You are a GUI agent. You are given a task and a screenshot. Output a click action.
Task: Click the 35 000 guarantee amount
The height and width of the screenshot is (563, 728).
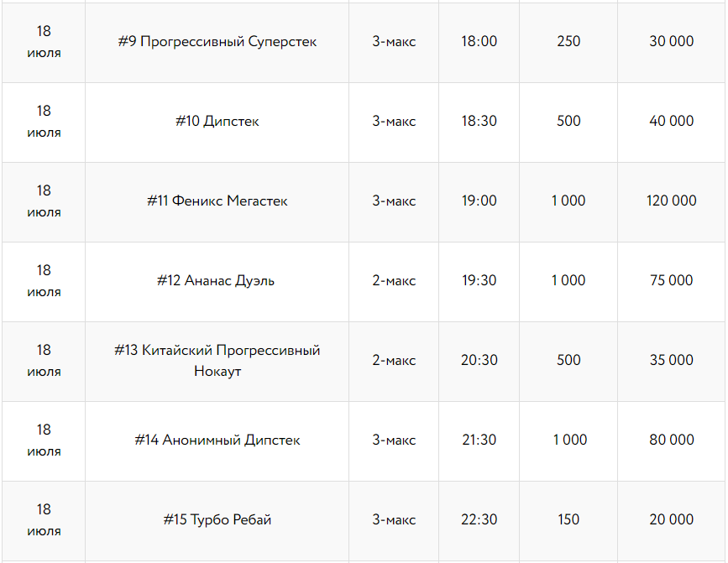click(x=671, y=360)
